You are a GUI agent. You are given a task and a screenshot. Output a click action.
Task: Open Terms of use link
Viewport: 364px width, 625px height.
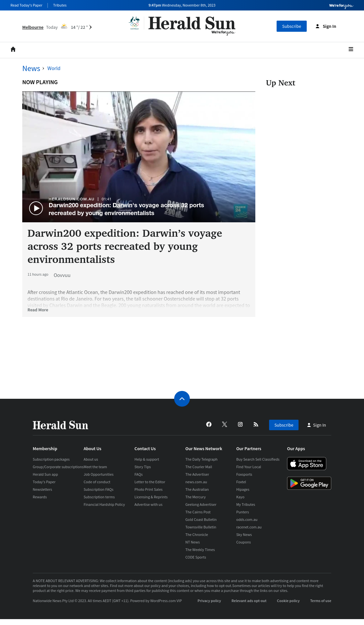click(x=320, y=601)
